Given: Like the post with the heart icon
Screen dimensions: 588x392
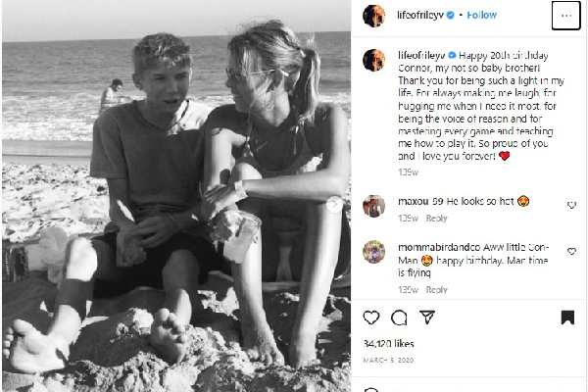Looking at the screenshot, I should point(371,318).
